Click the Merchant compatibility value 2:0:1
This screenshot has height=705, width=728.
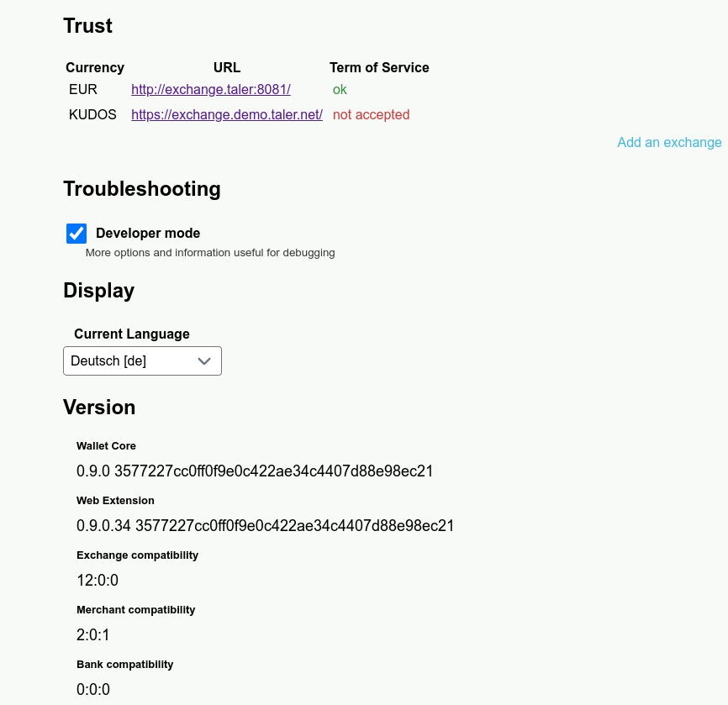click(93, 635)
